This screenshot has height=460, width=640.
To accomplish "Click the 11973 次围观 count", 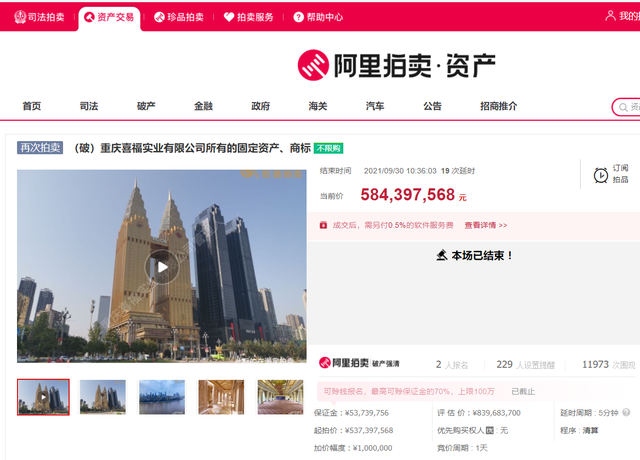I will pyautogui.click(x=609, y=364).
